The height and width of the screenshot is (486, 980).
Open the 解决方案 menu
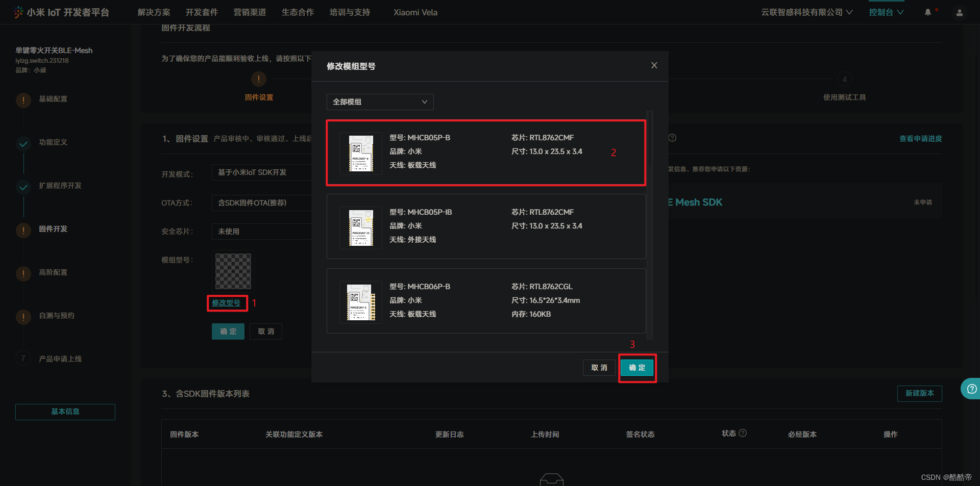(154, 12)
